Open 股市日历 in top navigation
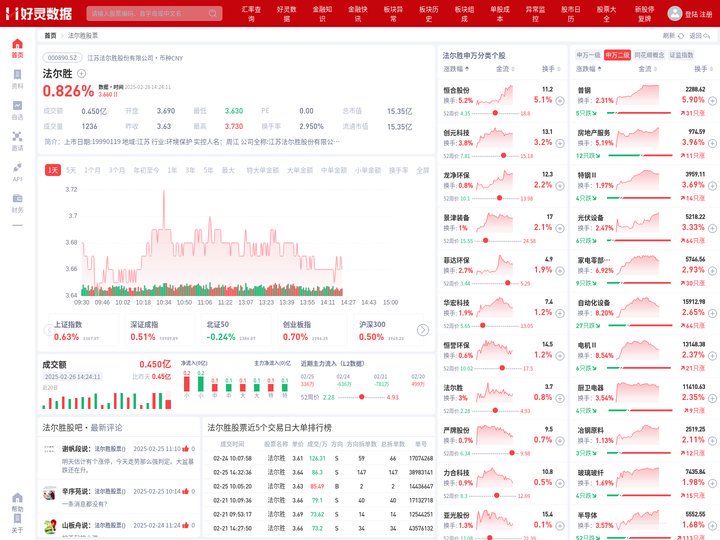The width and height of the screenshot is (720, 540). coord(571,14)
